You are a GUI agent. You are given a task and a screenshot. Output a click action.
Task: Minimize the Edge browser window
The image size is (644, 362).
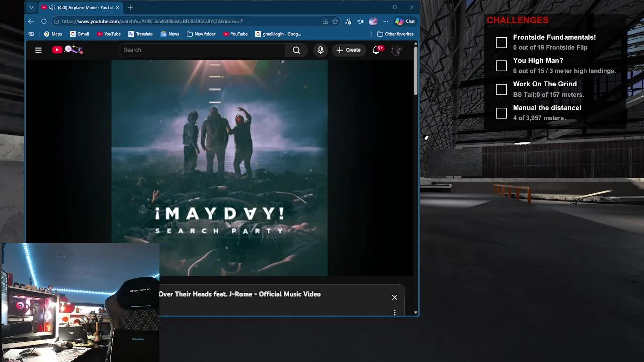click(379, 7)
